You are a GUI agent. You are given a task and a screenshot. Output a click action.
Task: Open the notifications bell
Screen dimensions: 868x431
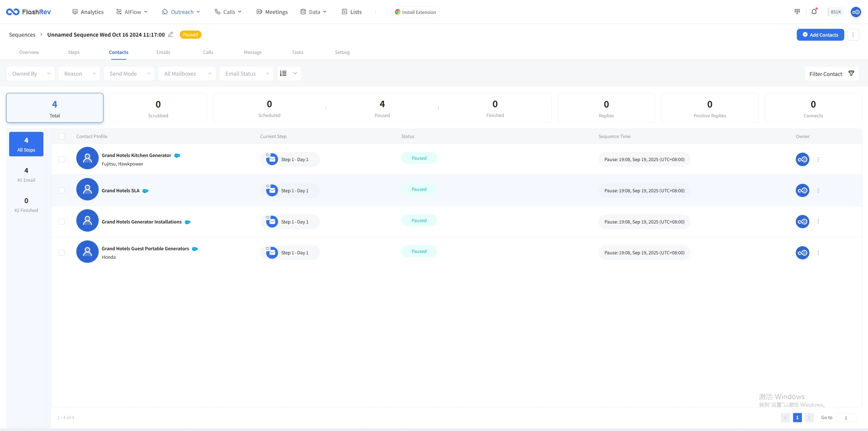[x=814, y=12]
